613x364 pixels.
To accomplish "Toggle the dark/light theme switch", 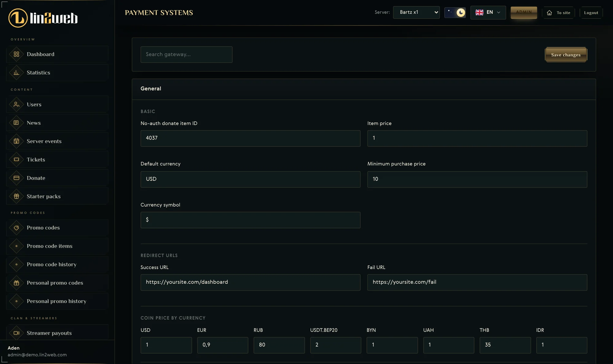I will click(x=455, y=13).
